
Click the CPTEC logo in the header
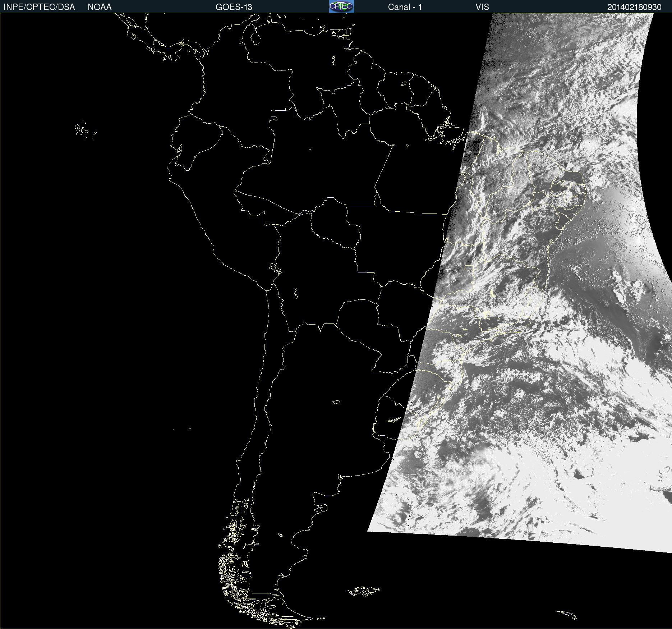coord(341,6)
